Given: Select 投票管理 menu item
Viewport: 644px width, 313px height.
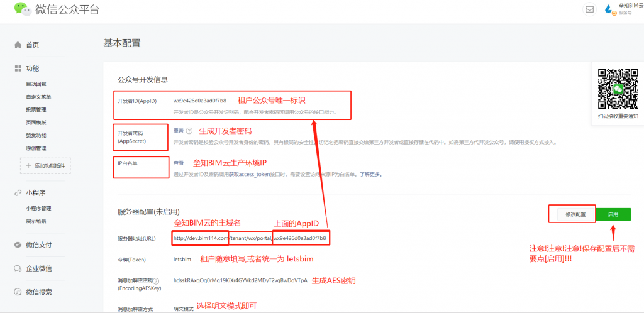Looking at the screenshot, I should tap(36, 109).
